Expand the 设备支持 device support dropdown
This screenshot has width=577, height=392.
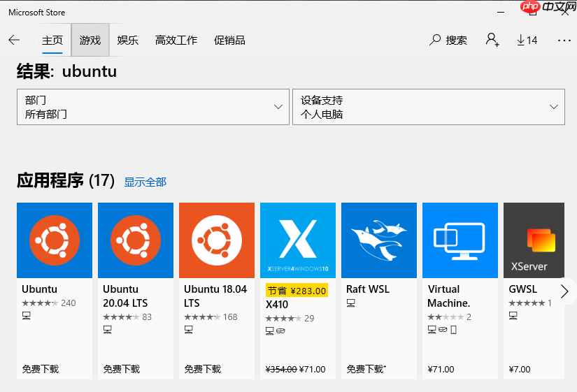(429, 107)
